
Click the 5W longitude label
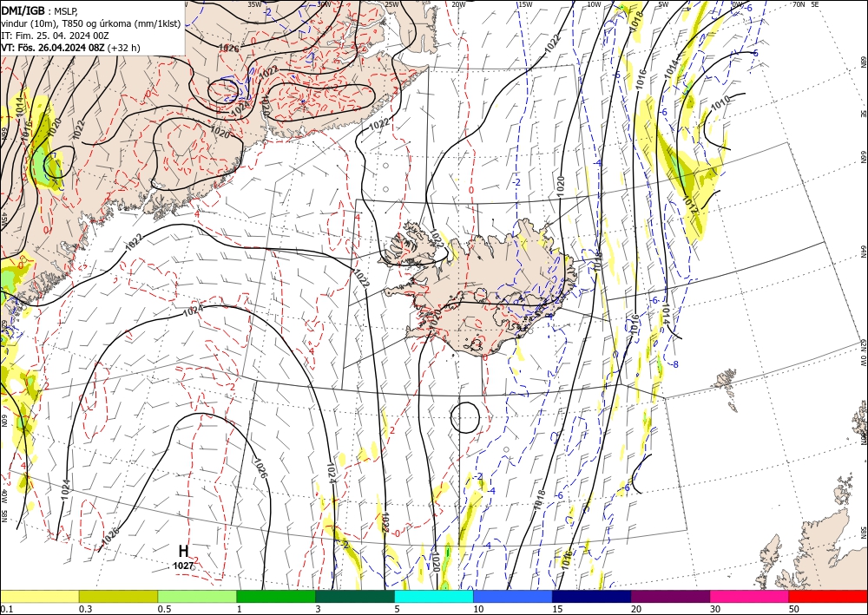[x=663, y=3]
